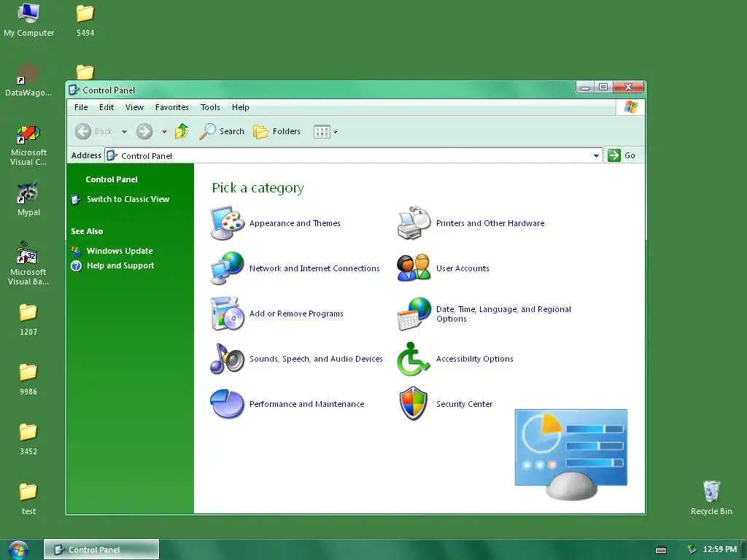The image size is (747, 560).
Task: Click the Switch to Classic View icon
Action: click(76, 199)
